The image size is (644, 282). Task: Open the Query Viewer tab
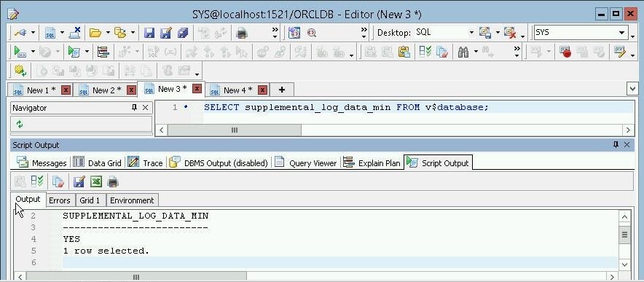coord(306,162)
